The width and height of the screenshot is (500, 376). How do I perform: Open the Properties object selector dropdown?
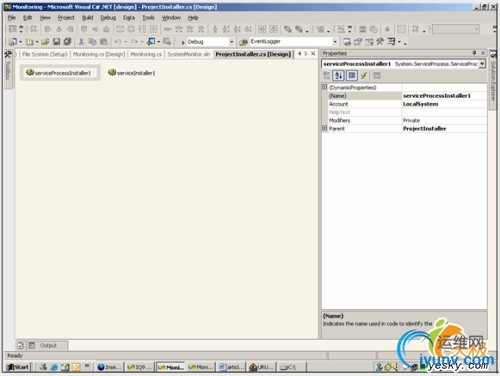click(x=482, y=64)
